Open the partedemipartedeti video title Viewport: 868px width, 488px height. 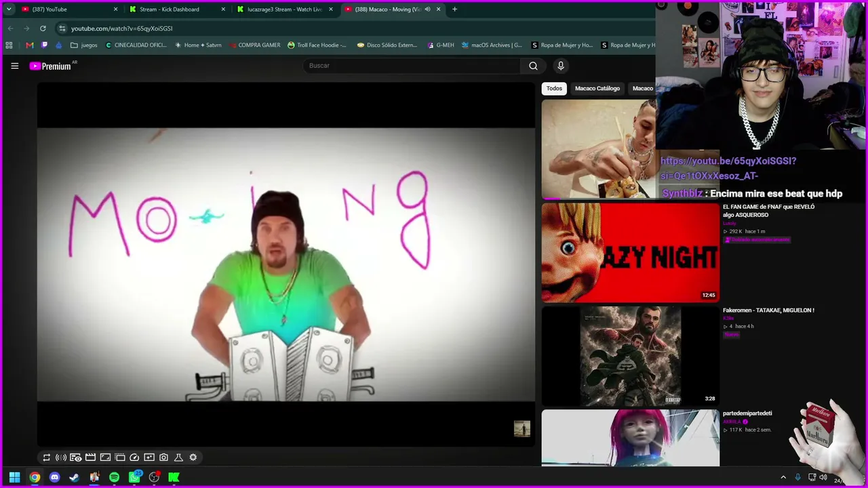747,413
